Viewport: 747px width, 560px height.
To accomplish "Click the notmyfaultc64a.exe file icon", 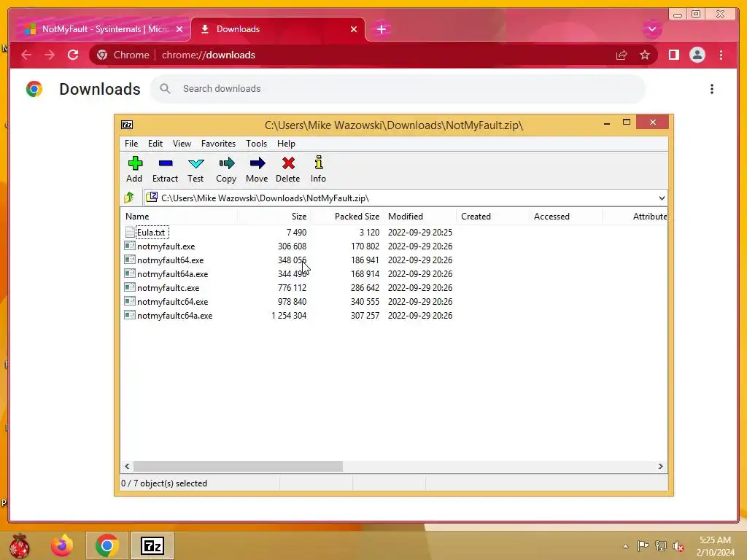I will 130,315.
